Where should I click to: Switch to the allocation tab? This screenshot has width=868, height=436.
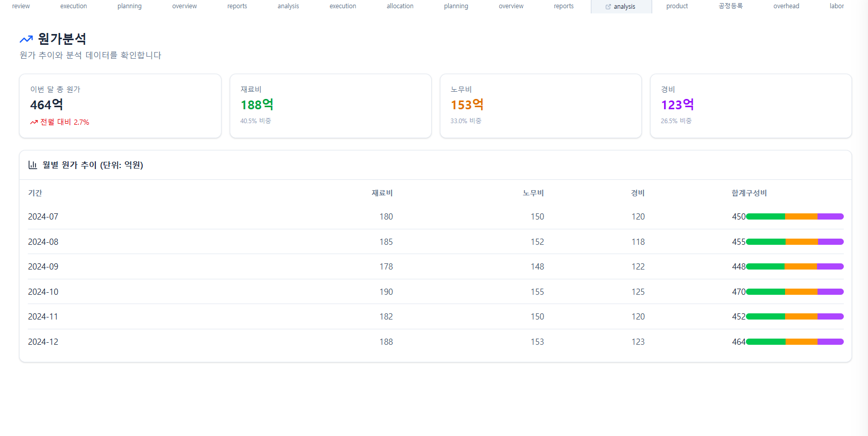click(x=400, y=6)
